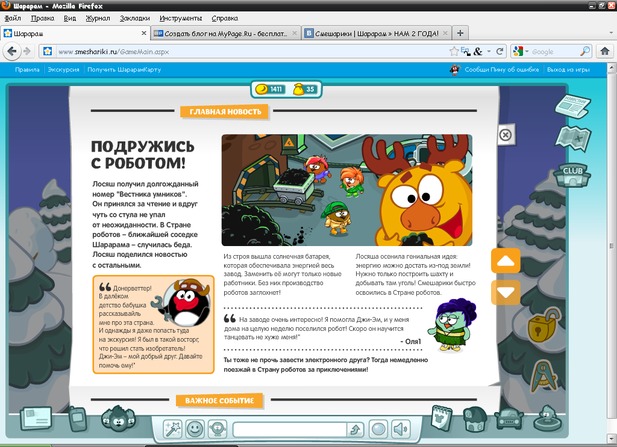Click the main news illustration image
Screen dimensions: 617x447
(x=347, y=190)
